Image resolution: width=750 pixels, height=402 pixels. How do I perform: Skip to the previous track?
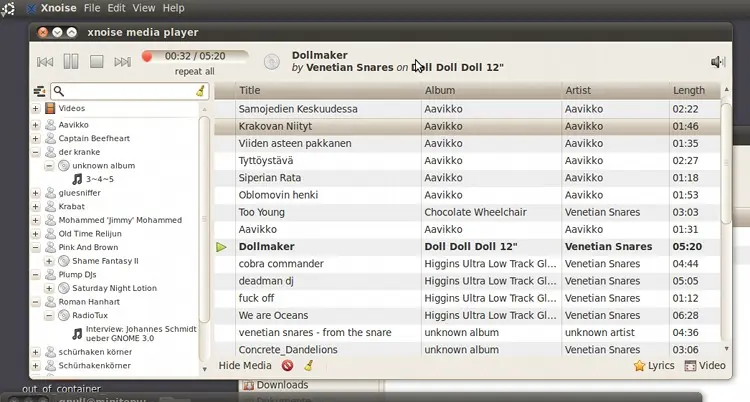point(45,62)
